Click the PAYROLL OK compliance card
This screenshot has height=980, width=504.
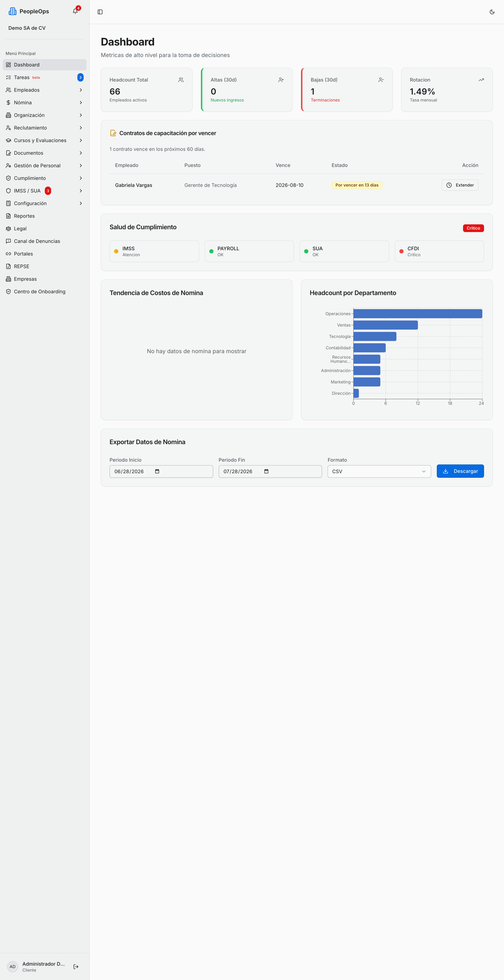coord(249,251)
